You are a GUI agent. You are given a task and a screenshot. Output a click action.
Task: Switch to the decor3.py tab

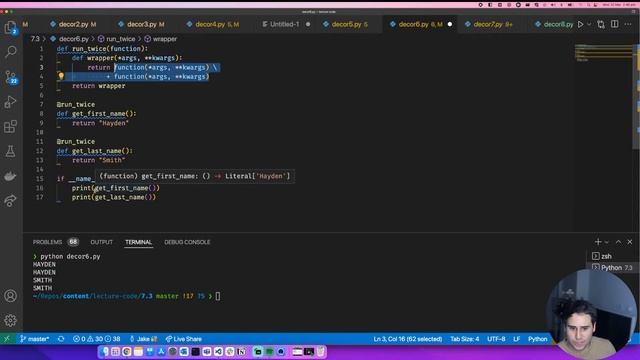[x=141, y=24]
